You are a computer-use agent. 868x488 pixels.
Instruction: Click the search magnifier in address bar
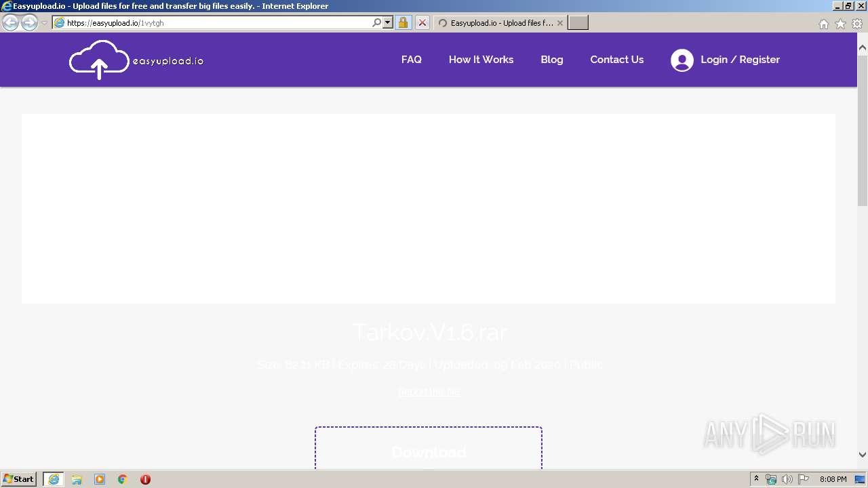pos(377,22)
